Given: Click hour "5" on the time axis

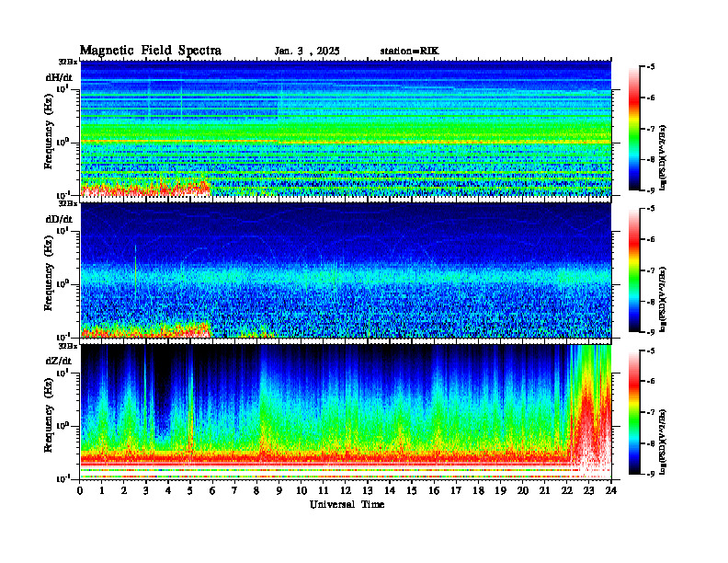Looking at the screenshot, I should pyautogui.click(x=190, y=490).
